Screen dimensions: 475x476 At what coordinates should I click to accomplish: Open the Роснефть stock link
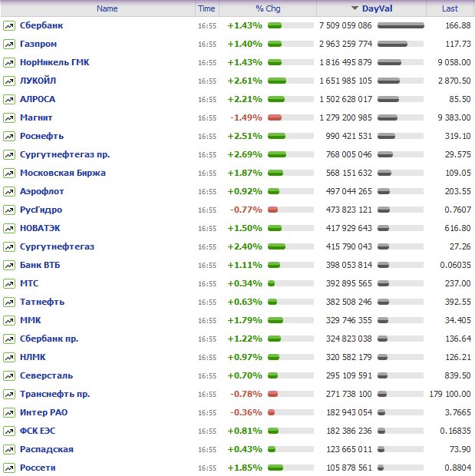pyautogui.click(x=42, y=136)
